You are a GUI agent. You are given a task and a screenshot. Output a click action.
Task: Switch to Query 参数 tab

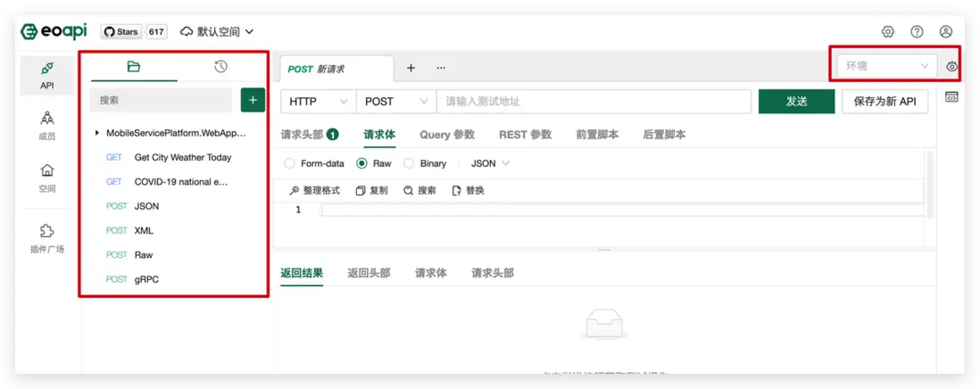[x=447, y=134]
